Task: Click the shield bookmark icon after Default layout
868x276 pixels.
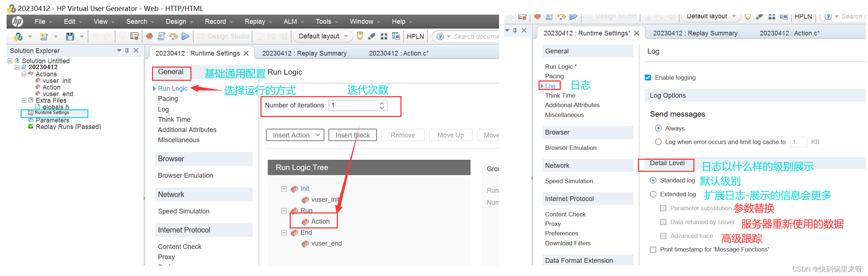Action: tap(360, 36)
